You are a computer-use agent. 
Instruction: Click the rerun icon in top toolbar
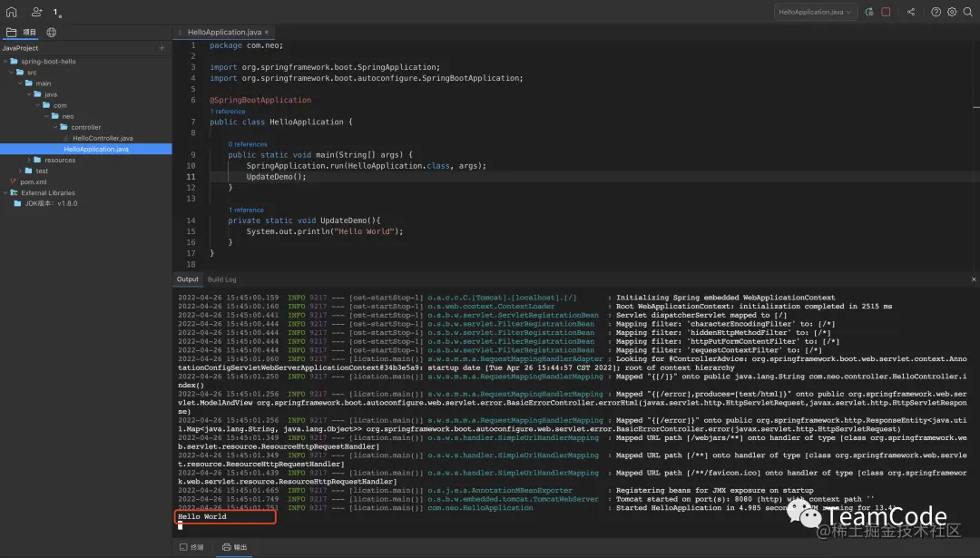pos(868,12)
